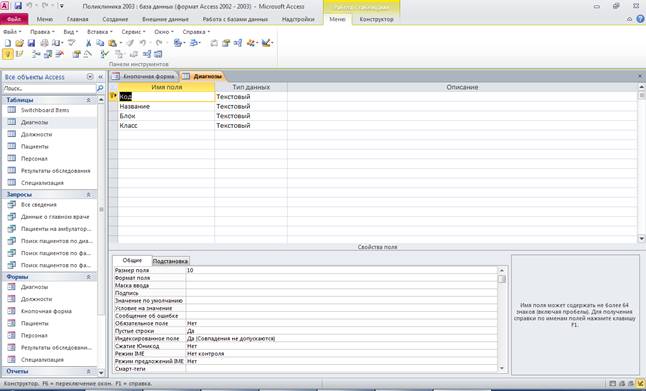Collapse the Запросы group in navigation pane
The width and height of the screenshot is (646, 391).
pyautogui.click(x=88, y=194)
